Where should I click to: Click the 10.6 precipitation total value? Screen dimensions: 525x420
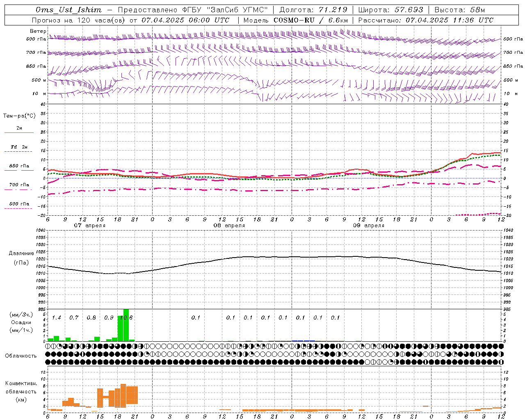tap(126, 317)
